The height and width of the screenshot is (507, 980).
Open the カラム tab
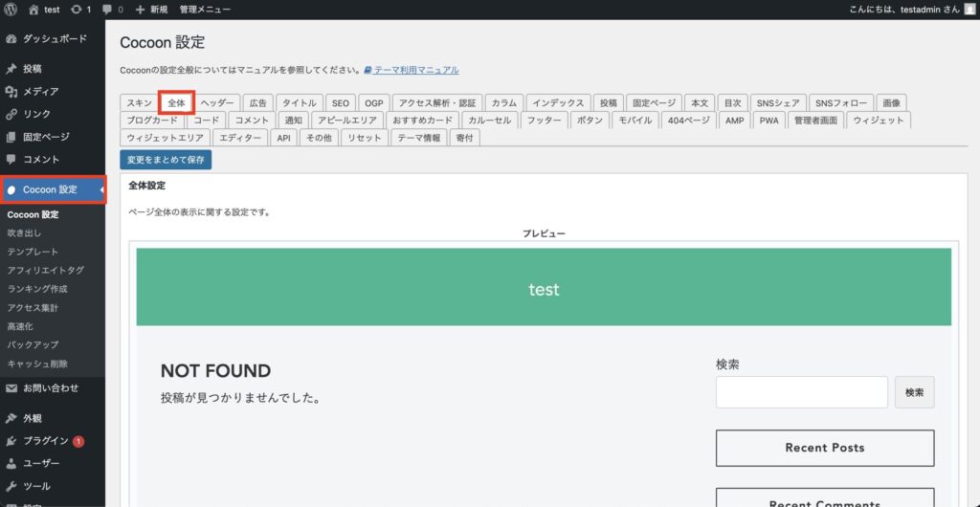(x=503, y=103)
